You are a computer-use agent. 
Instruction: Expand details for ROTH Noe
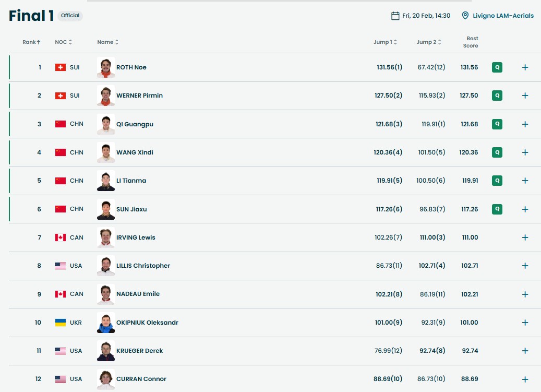[525, 67]
